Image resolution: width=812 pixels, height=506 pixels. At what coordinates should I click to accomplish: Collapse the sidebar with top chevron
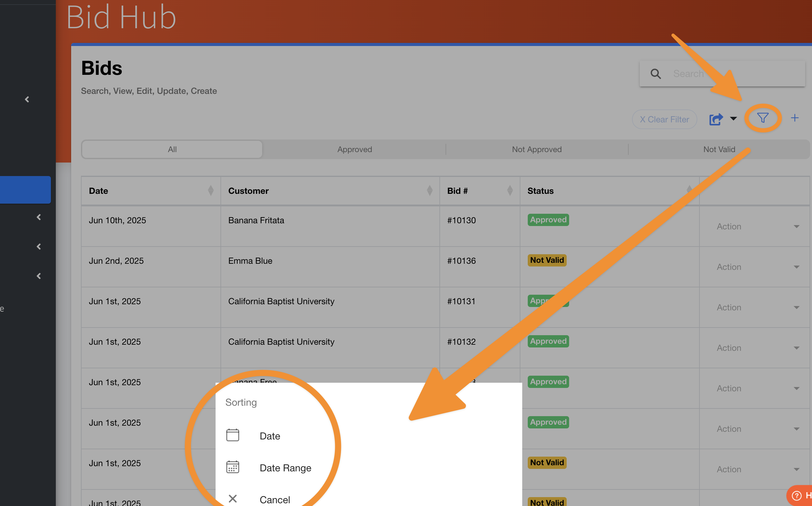[27, 99]
